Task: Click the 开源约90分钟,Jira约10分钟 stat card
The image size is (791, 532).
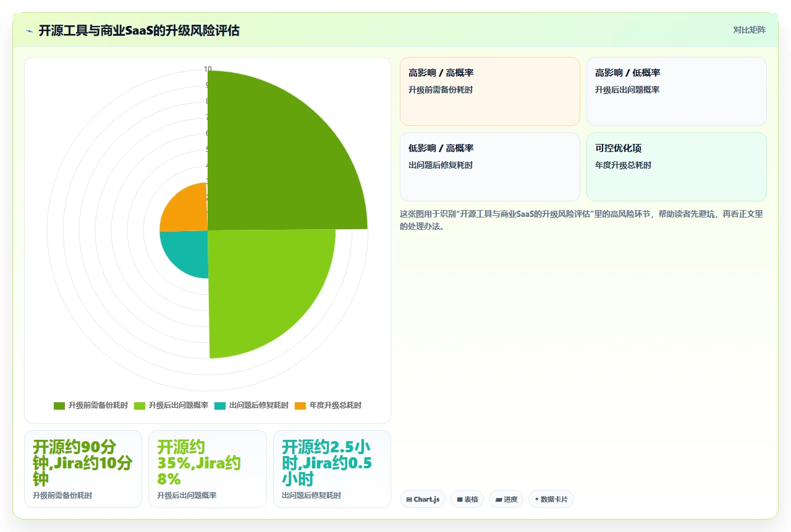Action: pyautogui.click(x=83, y=469)
